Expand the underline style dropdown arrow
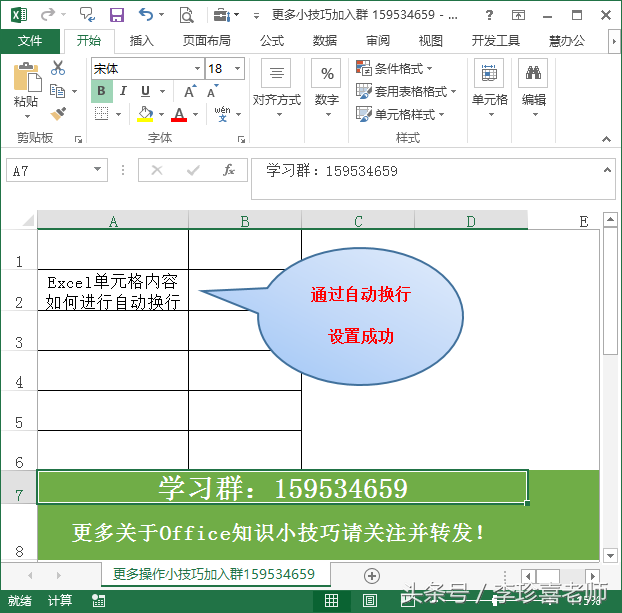Image resolution: width=622 pixels, height=613 pixels. coord(163,92)
